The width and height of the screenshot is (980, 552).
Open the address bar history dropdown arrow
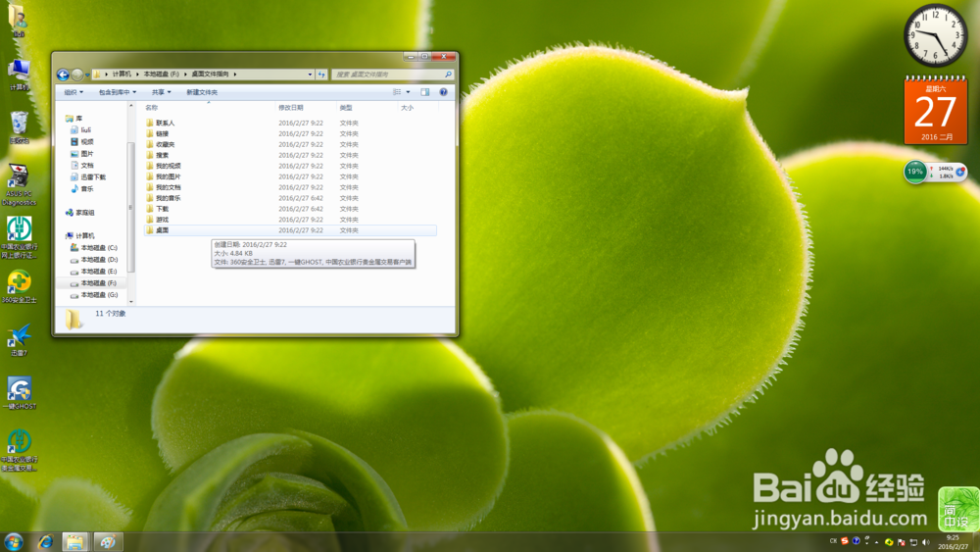pos(310,75)
